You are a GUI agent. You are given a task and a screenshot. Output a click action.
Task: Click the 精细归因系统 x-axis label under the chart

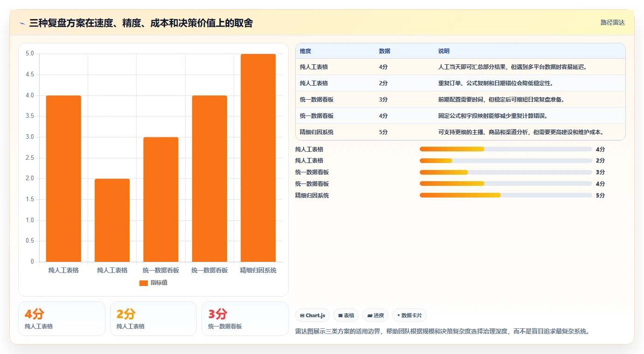coord(258,270)
